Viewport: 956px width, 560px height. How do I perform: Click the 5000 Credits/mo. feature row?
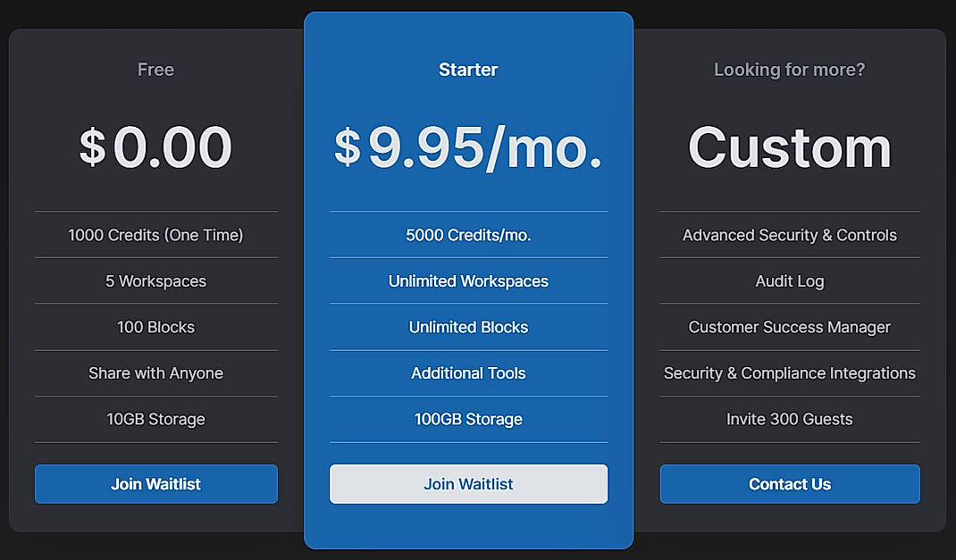(x=468, y=235)
